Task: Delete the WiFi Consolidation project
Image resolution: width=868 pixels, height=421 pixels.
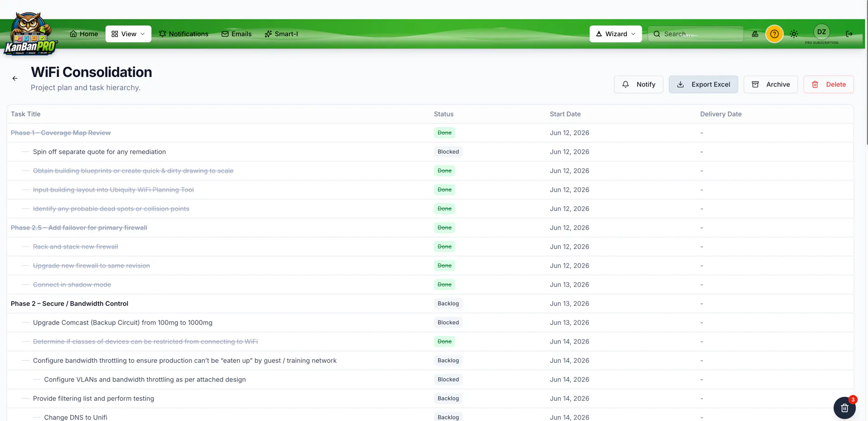Action: click(x=829, y=84)
